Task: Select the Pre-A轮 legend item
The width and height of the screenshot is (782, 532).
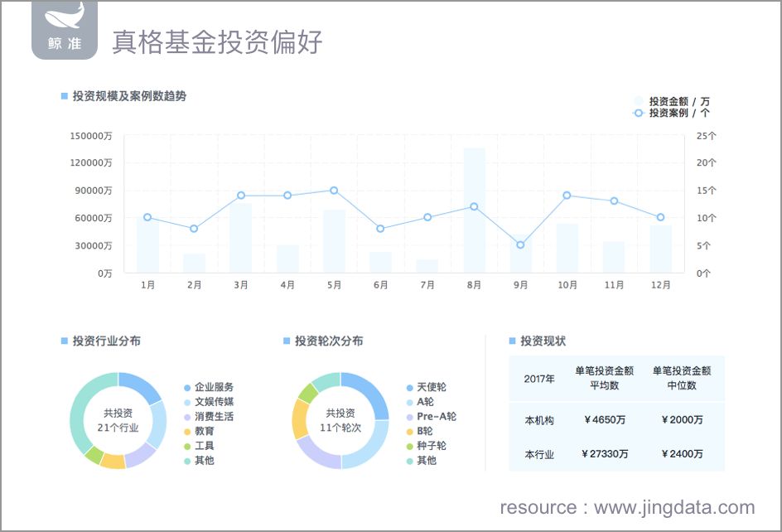Action: tap(432, 416)
